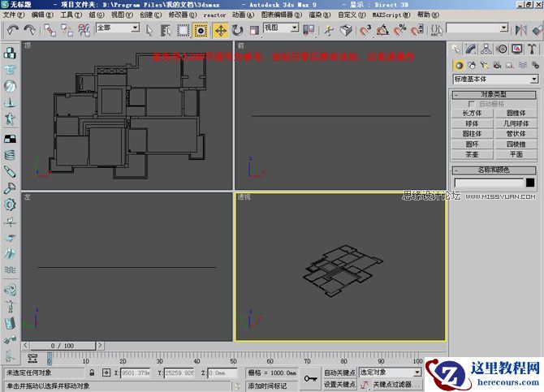Activate Bind to Space Warp tool
The image size is (544, 392).
[x=84, y=30]
